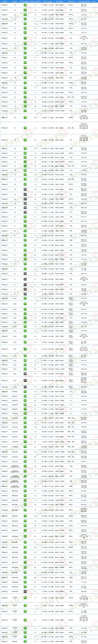Click diesel ON icon in Clio F8Q 678 row

point(25,387)
